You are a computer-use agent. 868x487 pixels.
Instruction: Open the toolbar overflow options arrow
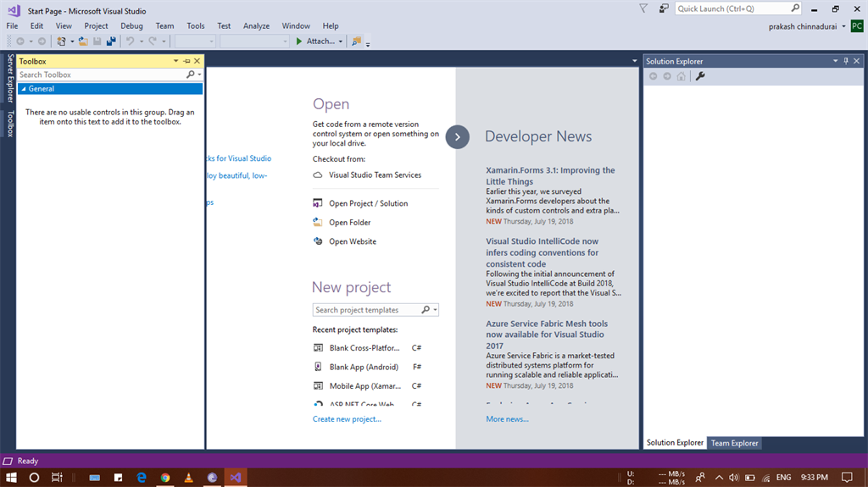click(x=368, y=44)
